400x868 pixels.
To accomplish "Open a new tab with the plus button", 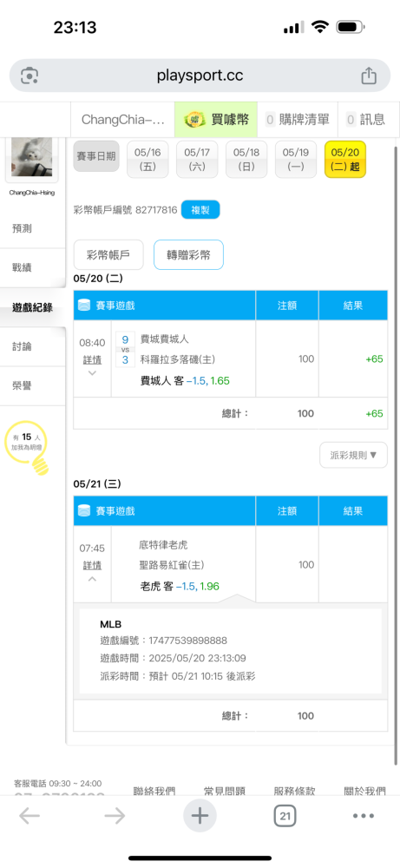I will tap(200, 815).
